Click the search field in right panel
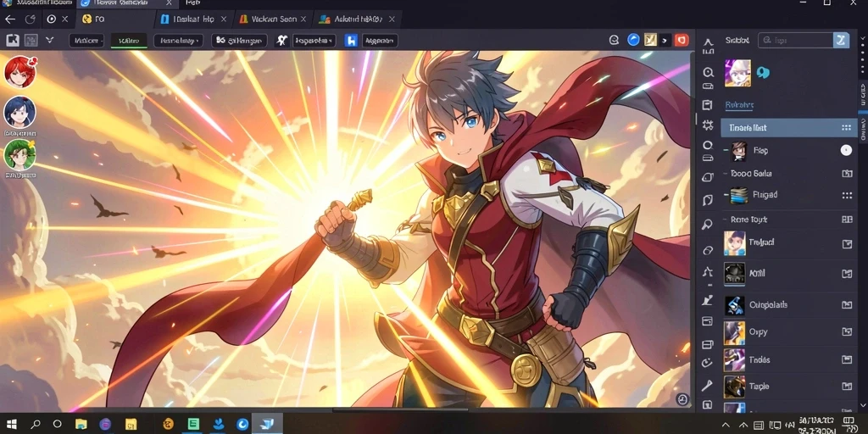The width and height of the screenshot is (868, 434). pyautogui.click(x=797, y=40)
